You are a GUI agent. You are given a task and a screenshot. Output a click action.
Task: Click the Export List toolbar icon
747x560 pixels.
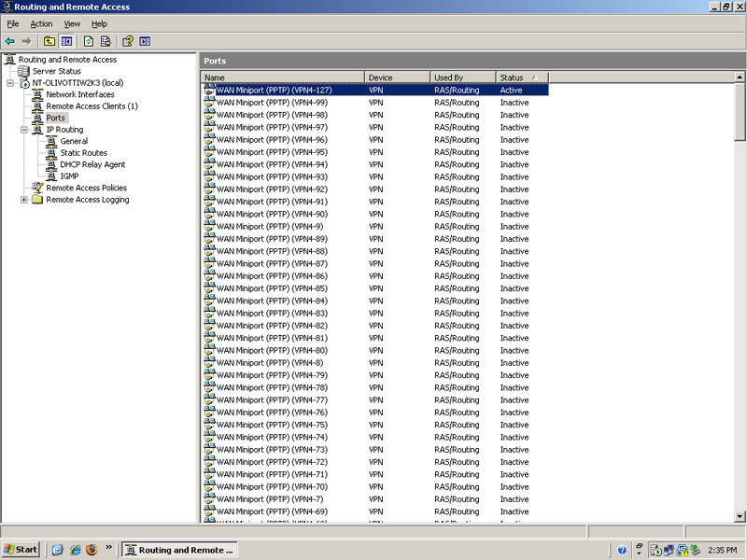click(x=106, y=41)
